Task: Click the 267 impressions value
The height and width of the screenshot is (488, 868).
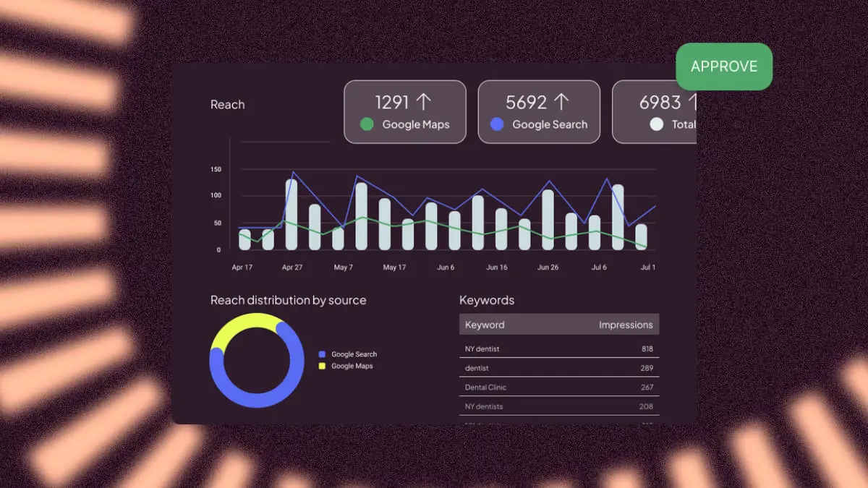Action: (x=647, y=387)
